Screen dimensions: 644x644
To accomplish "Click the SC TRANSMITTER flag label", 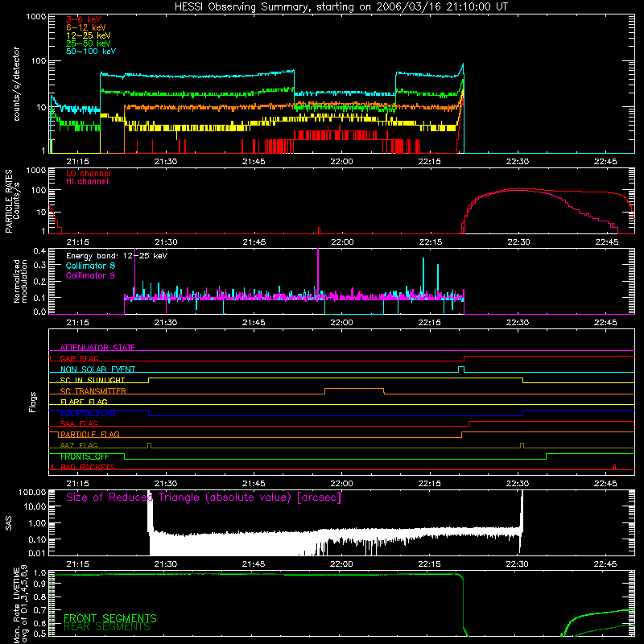I will [x=93, y=391].
